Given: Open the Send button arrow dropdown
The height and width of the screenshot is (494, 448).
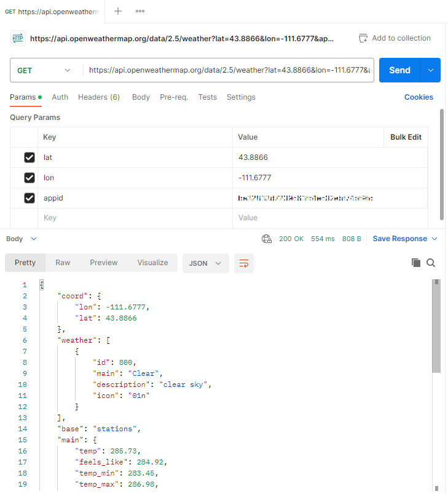Looking at the screenshot, I should point(430,70).
